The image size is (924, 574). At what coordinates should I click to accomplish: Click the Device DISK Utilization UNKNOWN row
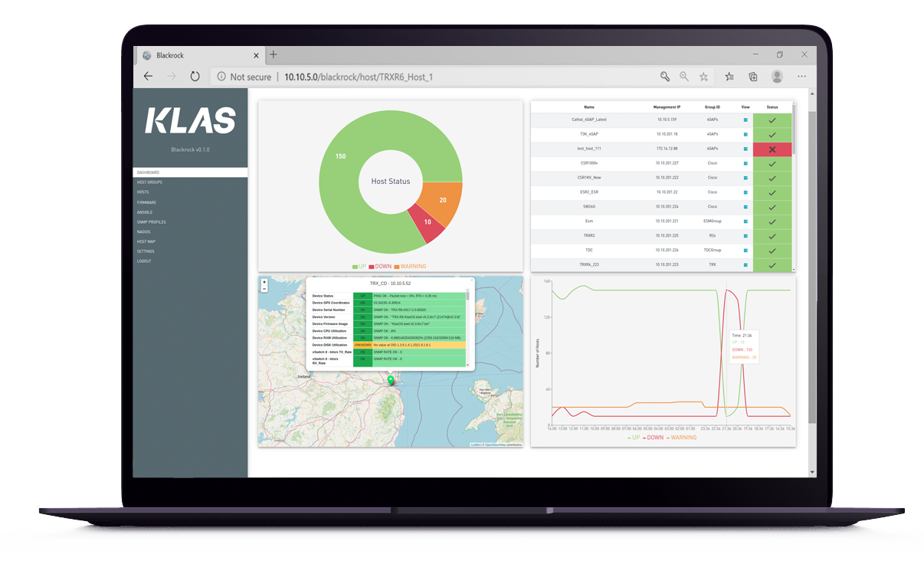pos(388,345)
